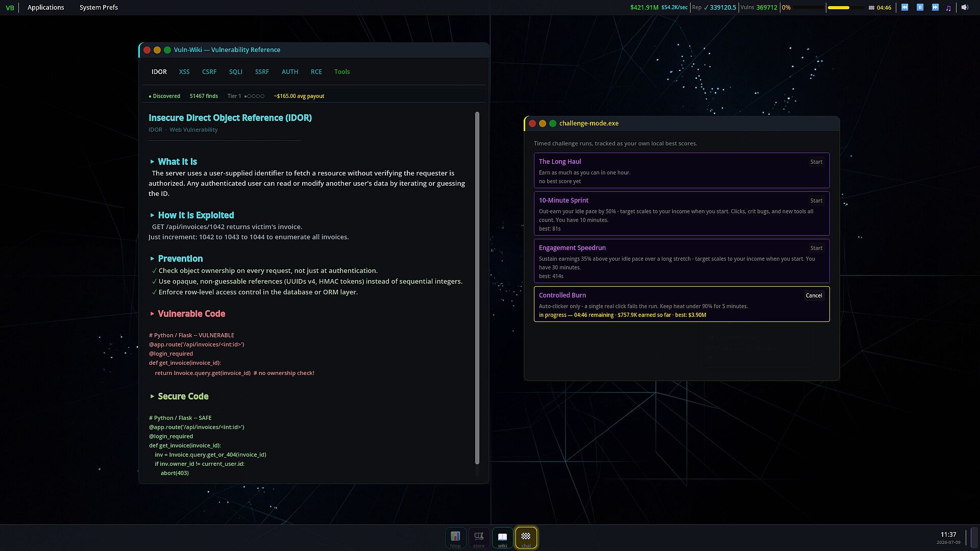Click the 'best: 81s' score text
980x551 pixels.
[x=550, y=229]
